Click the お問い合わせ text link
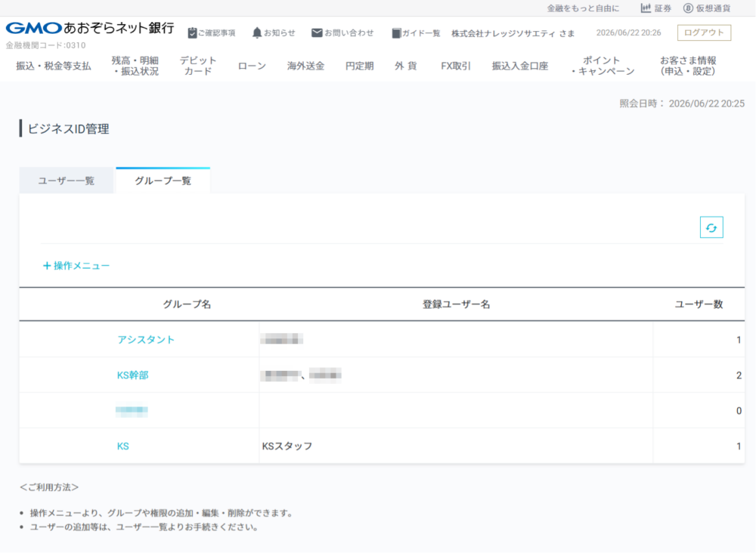This screenshot has width=756, height=553. pos(349,32)
